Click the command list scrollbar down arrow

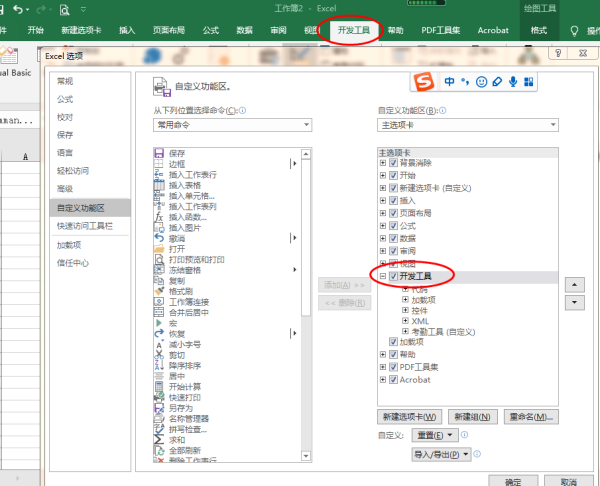[x=306, y=456]
